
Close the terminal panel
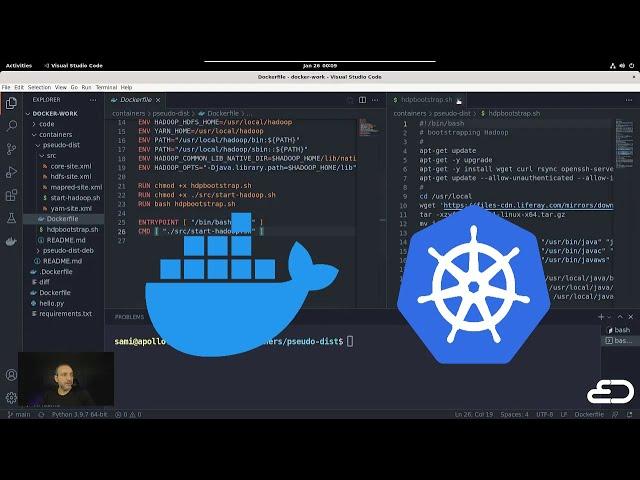point(631,317)
